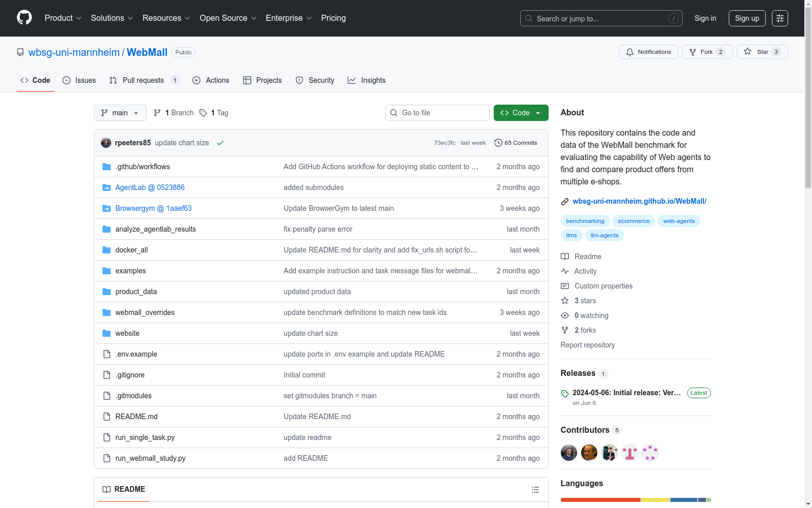Viewport: 812px width, 508px height.
Task: Click the Go to file search box
Action: click(437, 113)
